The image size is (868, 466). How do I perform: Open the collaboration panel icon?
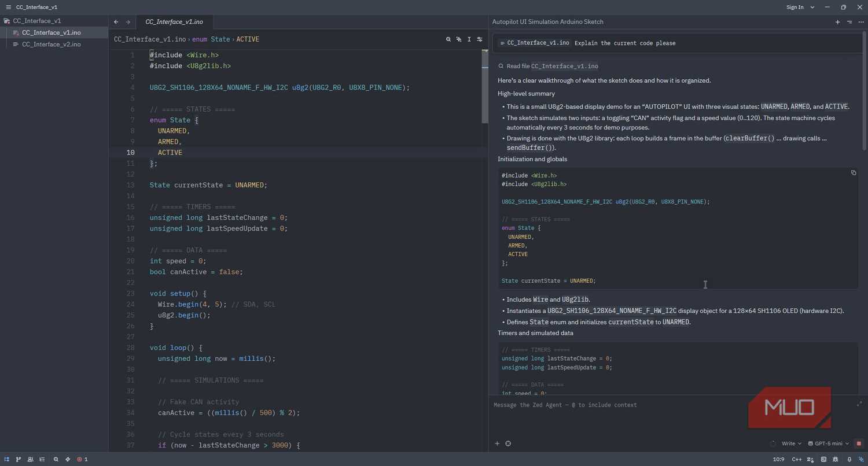(30, 460)
